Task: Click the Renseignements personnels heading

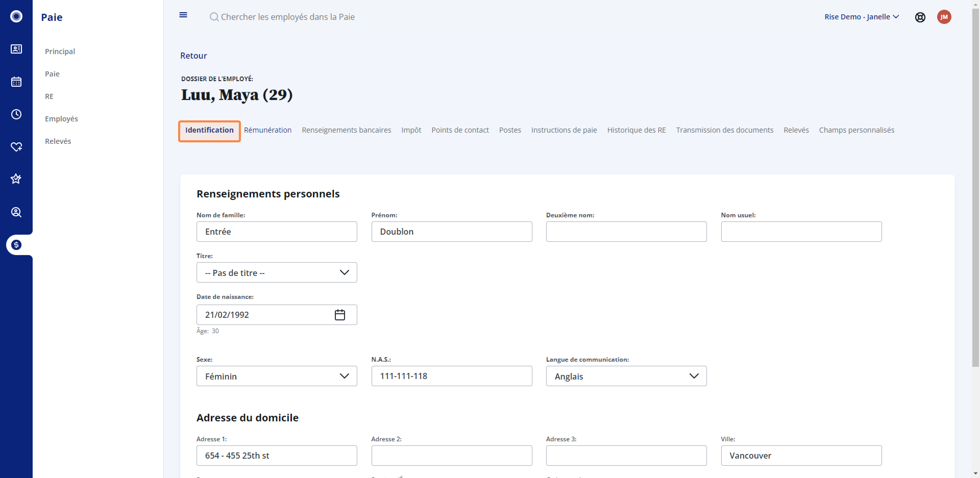Action: coord(268,194)
